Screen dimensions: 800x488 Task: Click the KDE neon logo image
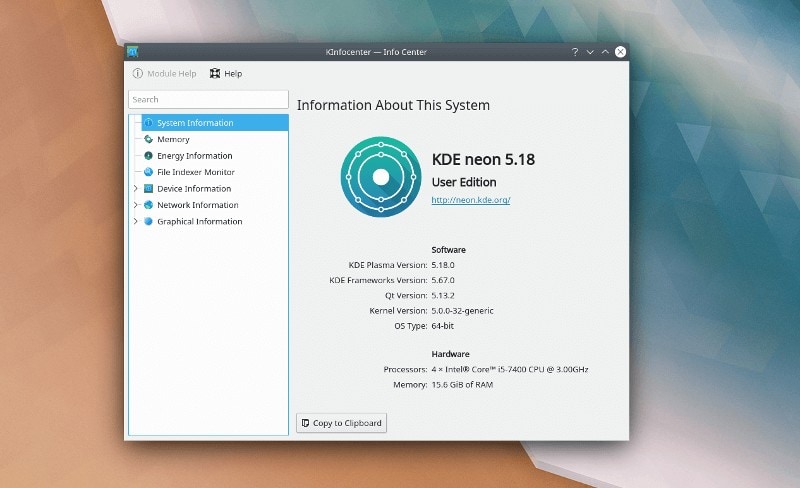pos(381,177)
